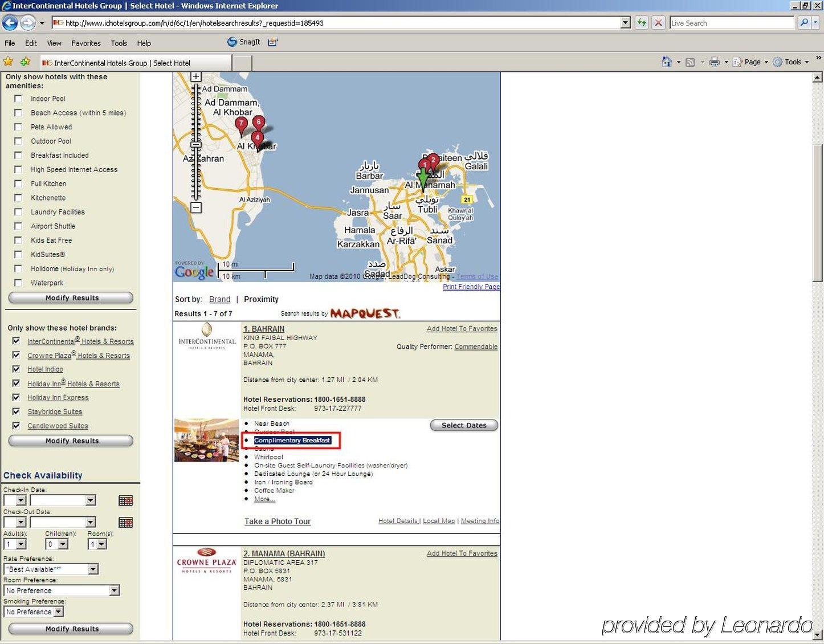Image resolution: width=824 pixels, height=644 pixels.
Task: Click map marker number 4
Action: (x=258, y=140)
